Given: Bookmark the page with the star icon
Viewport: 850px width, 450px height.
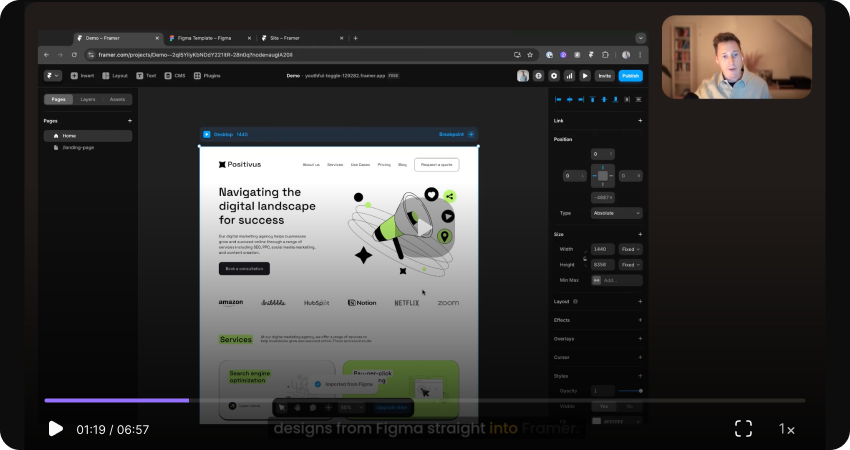Looking at the screenshot, I should click(530, 55).
